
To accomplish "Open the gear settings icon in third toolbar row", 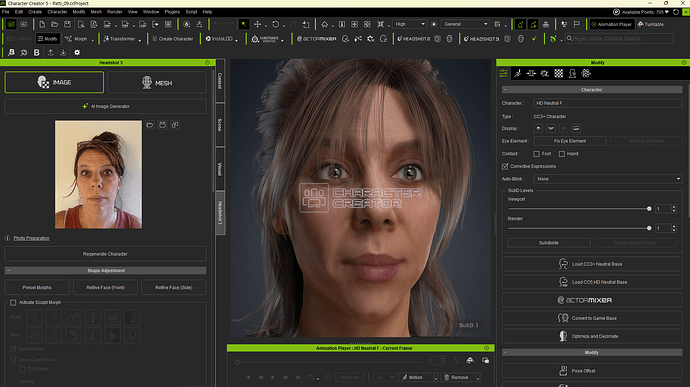I will pyautogui.click(x=77, y=52).
